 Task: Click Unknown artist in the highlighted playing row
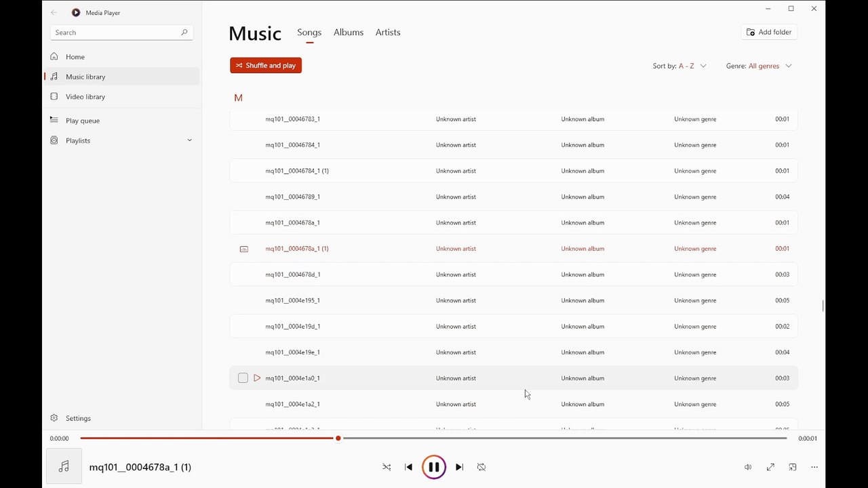click(456, 249)
